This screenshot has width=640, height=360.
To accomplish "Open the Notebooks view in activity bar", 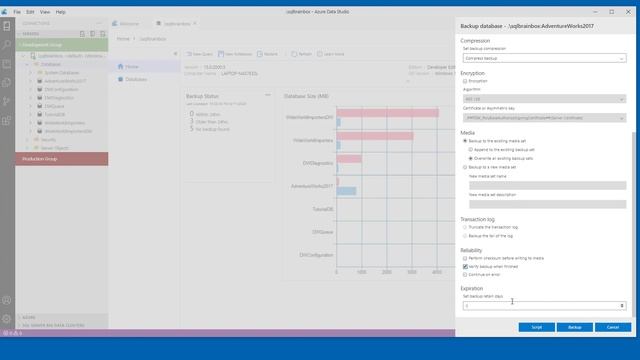I will click(x=7, y=64).
